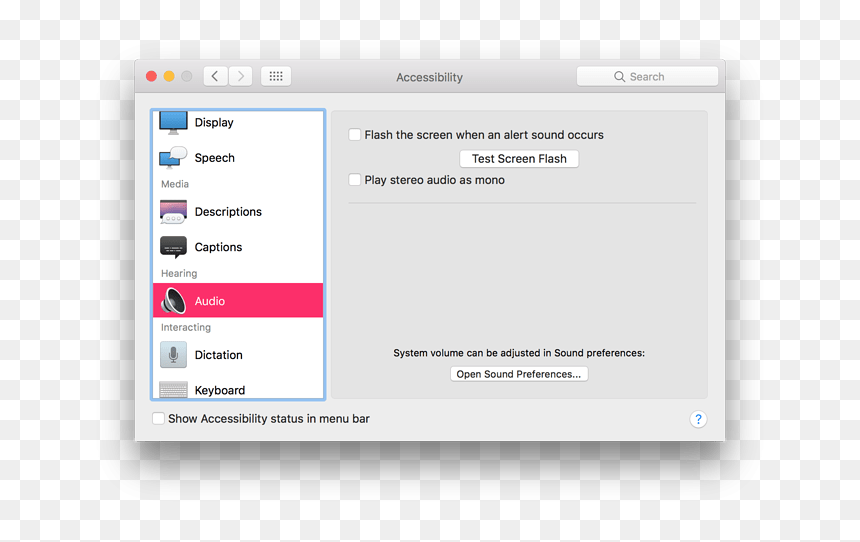Click the Speech bubble icon in sidebar

(173, 158)
